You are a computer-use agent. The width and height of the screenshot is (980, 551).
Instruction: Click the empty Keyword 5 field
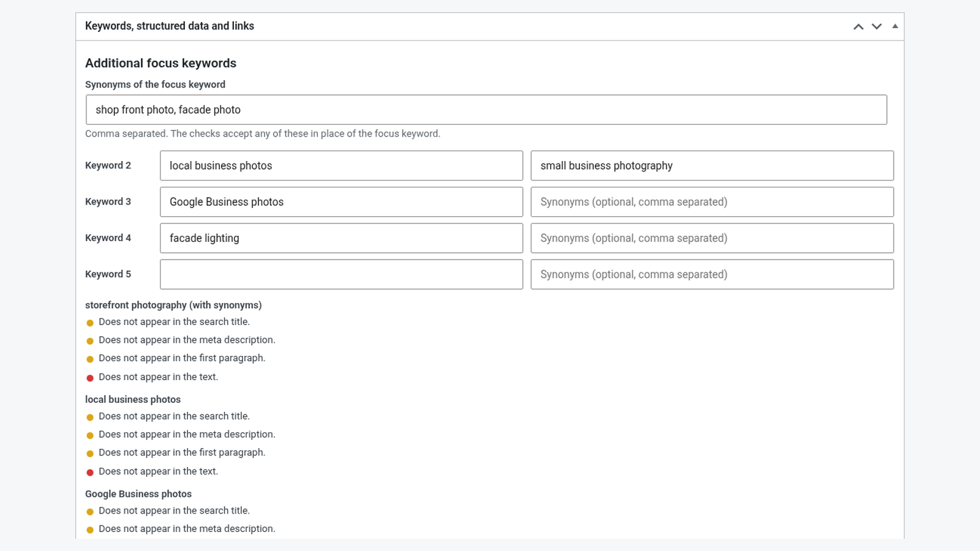(341, 274)
